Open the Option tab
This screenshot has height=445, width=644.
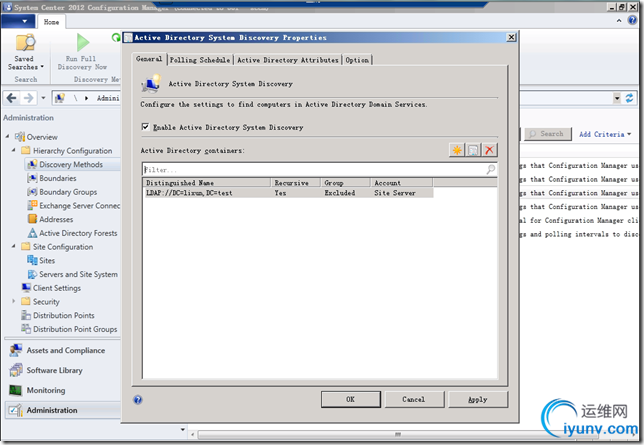[x=357, y=60]
